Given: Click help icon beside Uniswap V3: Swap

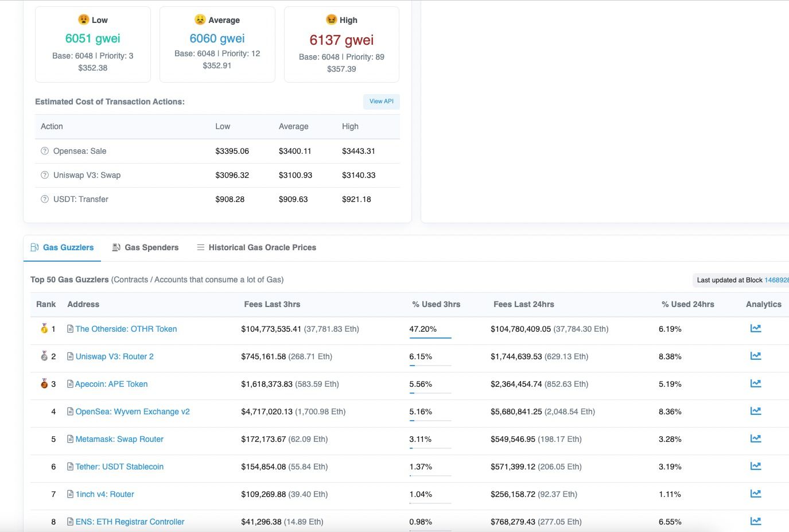Looking at the screenshot, I should point(45,175).
